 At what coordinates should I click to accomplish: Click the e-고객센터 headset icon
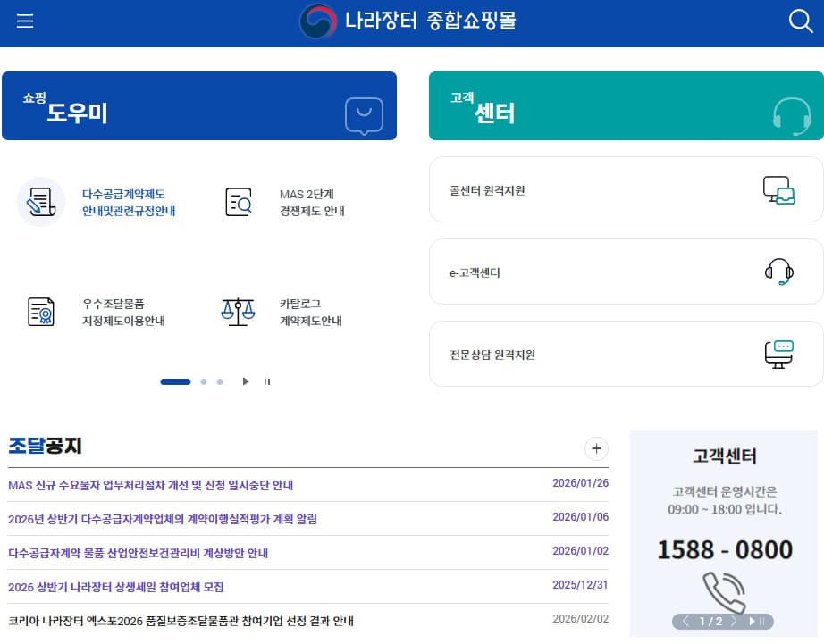tap(777, 271)
